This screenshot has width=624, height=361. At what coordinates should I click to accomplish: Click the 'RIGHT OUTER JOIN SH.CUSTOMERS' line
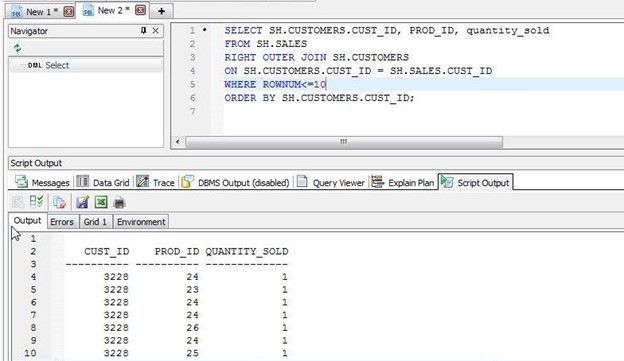pos(316,57)
